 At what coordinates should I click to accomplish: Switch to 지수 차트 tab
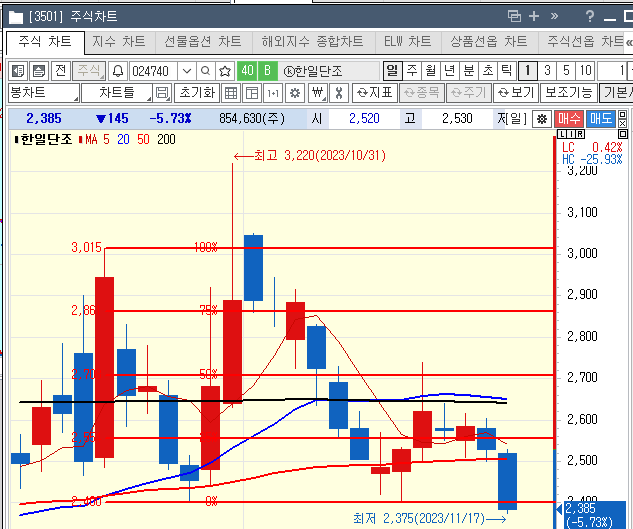point(119,42)
